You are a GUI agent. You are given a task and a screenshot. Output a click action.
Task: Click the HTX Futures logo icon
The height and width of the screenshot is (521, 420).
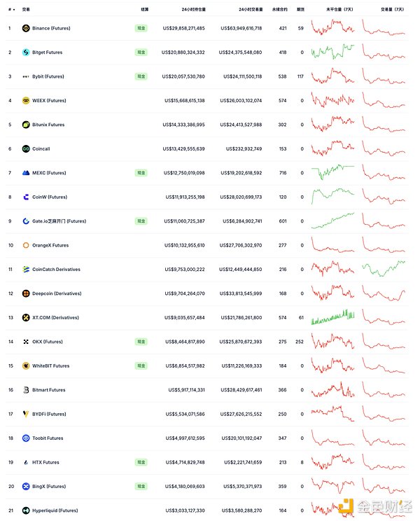(x=26, y=462)
